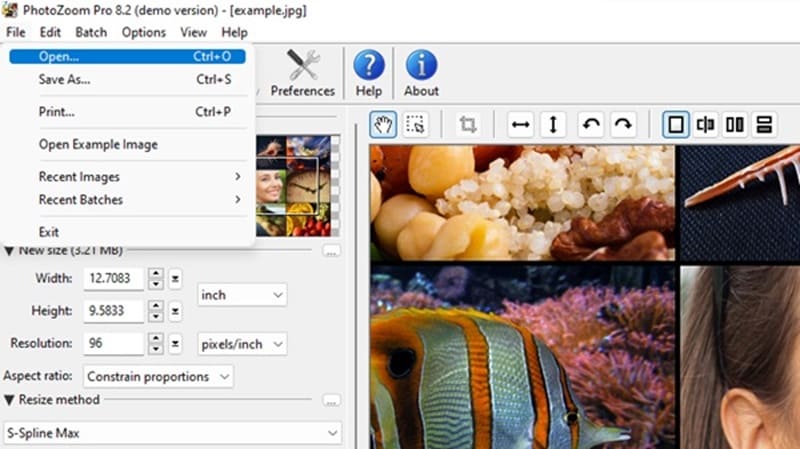
Task: Select the hand pan tool
Action: pyautogui.click(x=383, y=124)
